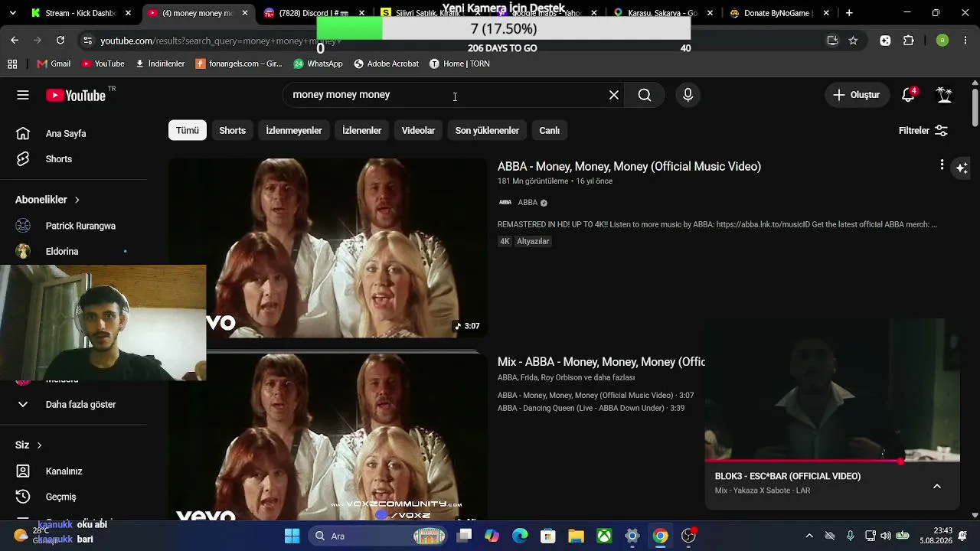Select the İzlenenler filter chip
The width and height of the screenshot is (980, 551).
click(362, 130)
